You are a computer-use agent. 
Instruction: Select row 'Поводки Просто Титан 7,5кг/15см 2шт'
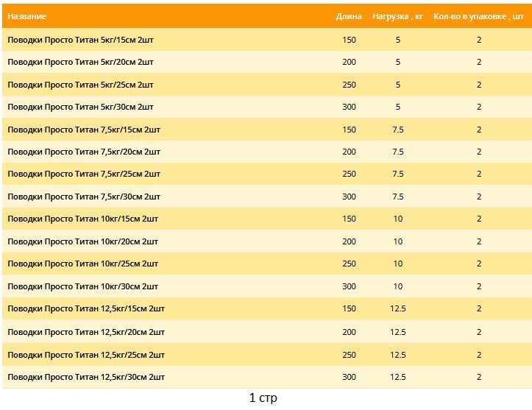click(x=267, y=130)
